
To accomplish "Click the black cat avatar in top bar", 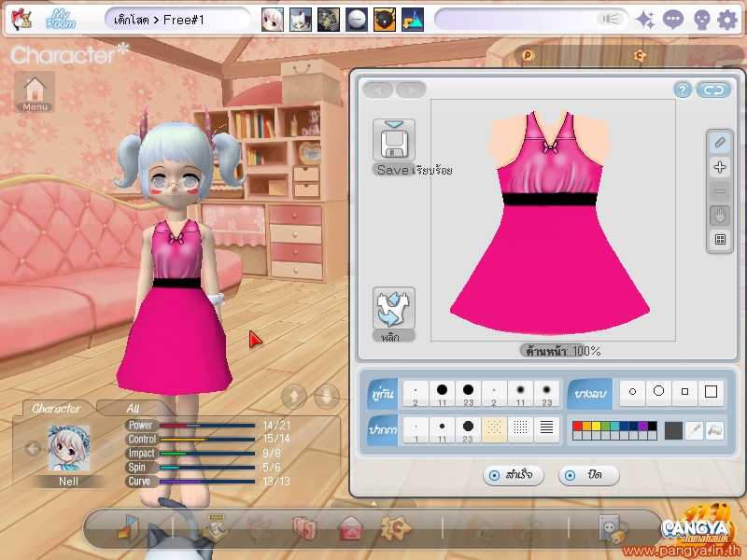I will pos(384,20).
